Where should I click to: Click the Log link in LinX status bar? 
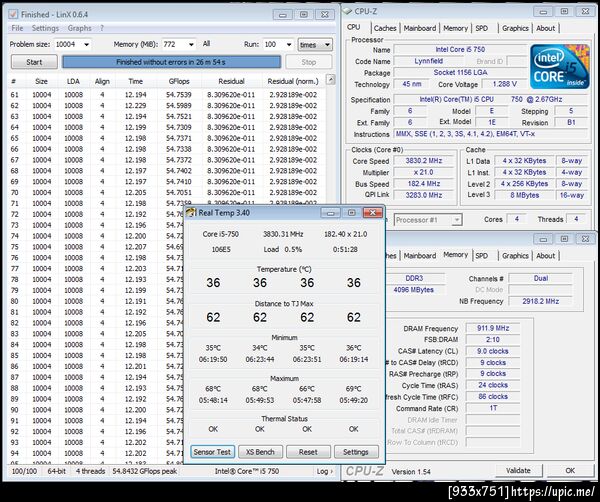tap(324, 471)
